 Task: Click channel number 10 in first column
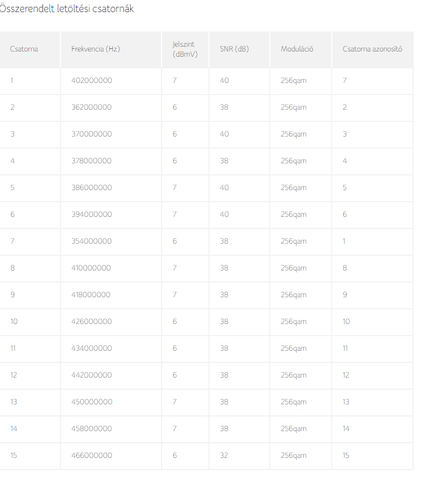[14, 321]
